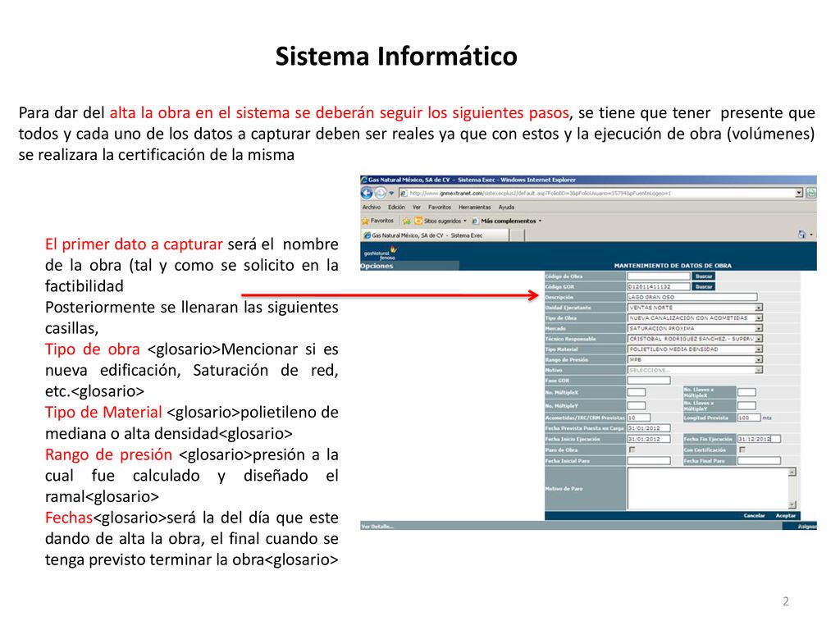840x630 pixels.
Task: Open the Archivo menu
Action: click(372, 207)
